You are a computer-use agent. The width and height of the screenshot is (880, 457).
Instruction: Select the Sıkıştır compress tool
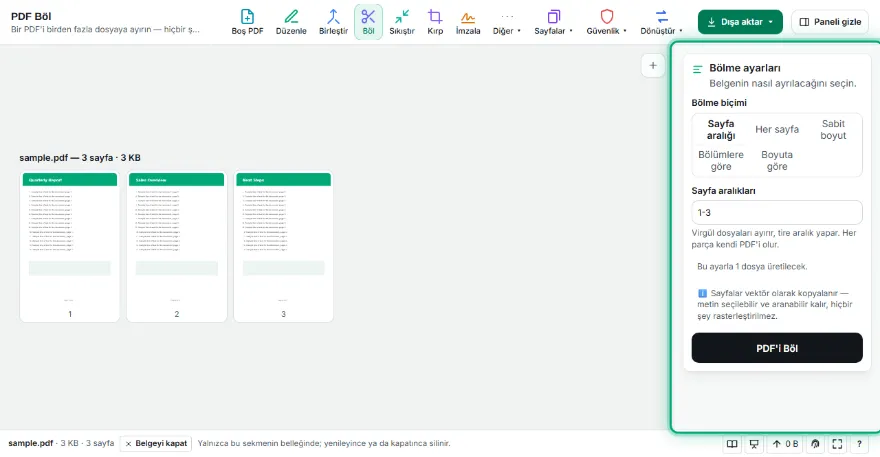402,22
